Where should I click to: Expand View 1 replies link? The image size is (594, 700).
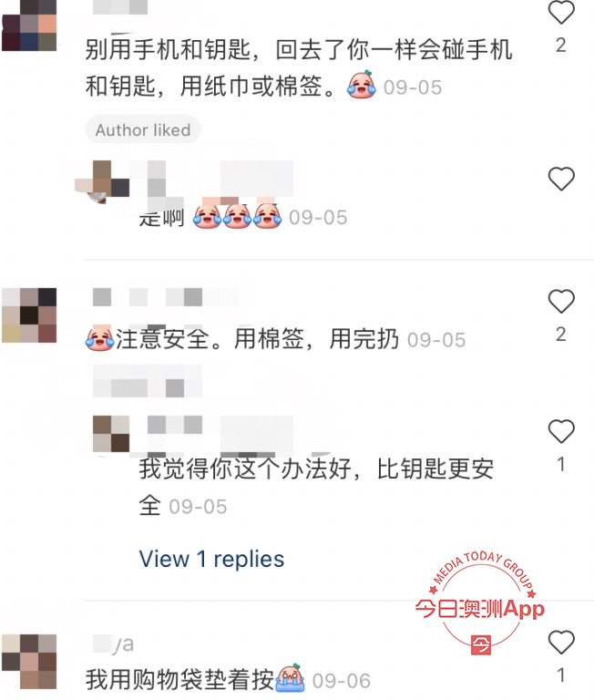(211, 559)
